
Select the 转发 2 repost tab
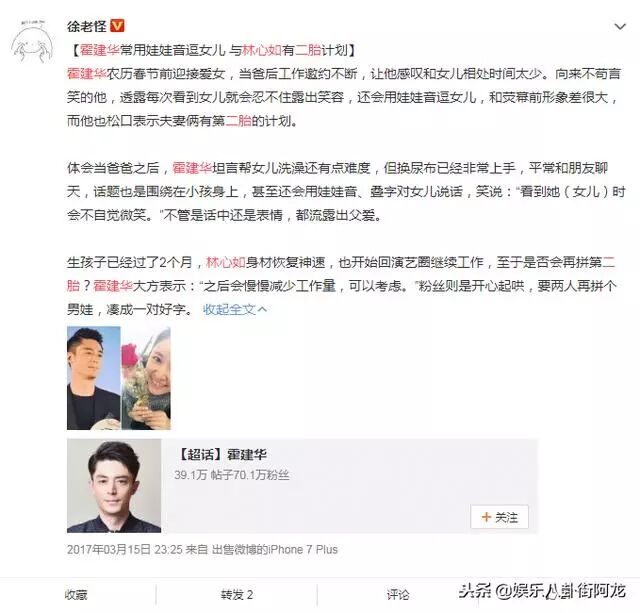[x=237, y=595]
